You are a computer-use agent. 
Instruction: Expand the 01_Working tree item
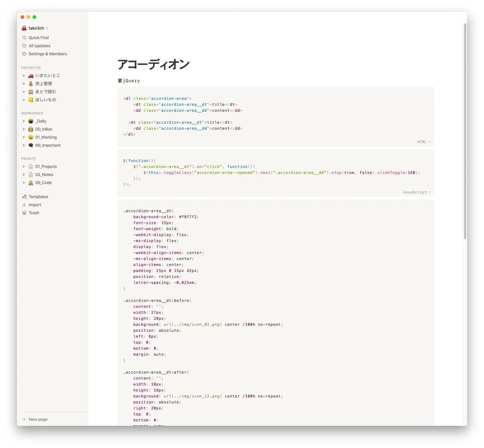tap(24, 137)
